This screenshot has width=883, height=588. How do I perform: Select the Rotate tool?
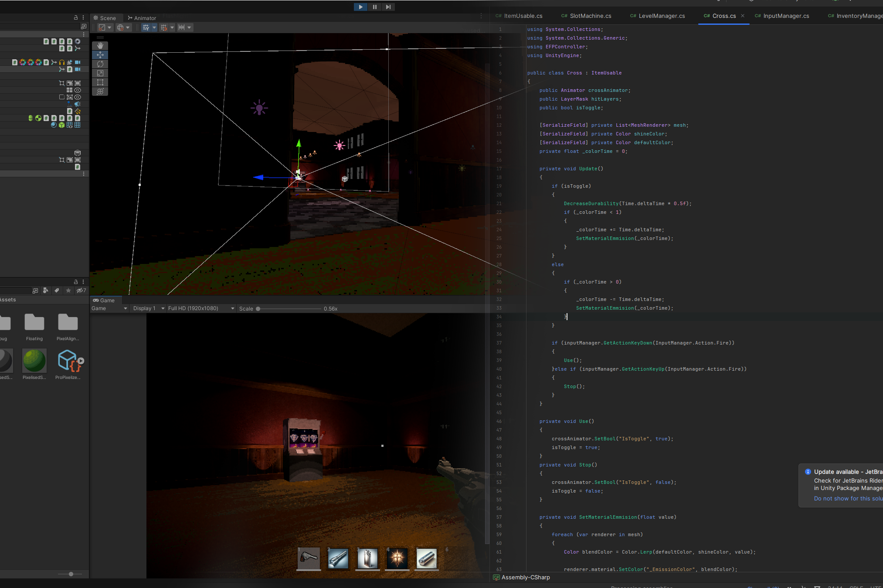(100, 64)
